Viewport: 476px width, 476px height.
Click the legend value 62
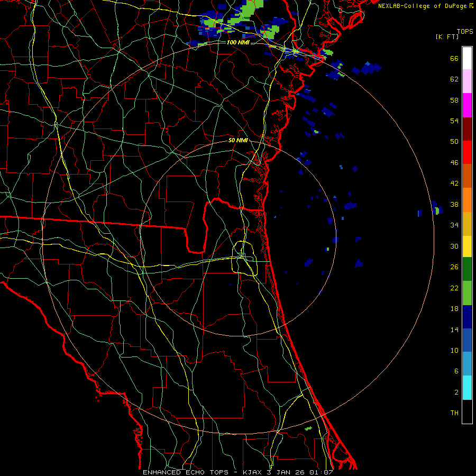pyautogui.click(x=454, y=79)
